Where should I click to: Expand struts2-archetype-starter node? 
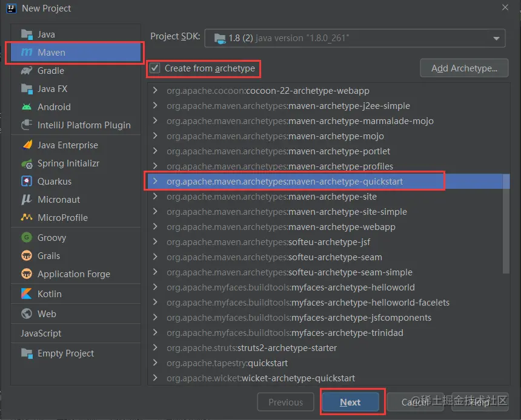pyautogui.click(x=155, y=347)
